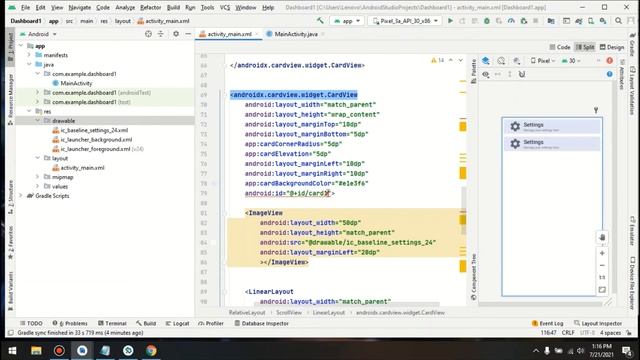Viewport: 640px width, 360px height.
Task: Collapse the drawable folder
Action: 38,121
